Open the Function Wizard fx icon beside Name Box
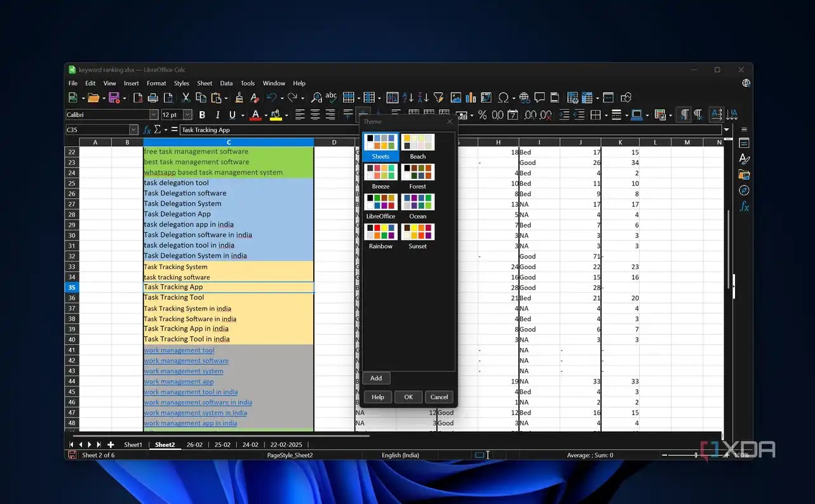Viewport: 815px width, 504px height. 147,129
